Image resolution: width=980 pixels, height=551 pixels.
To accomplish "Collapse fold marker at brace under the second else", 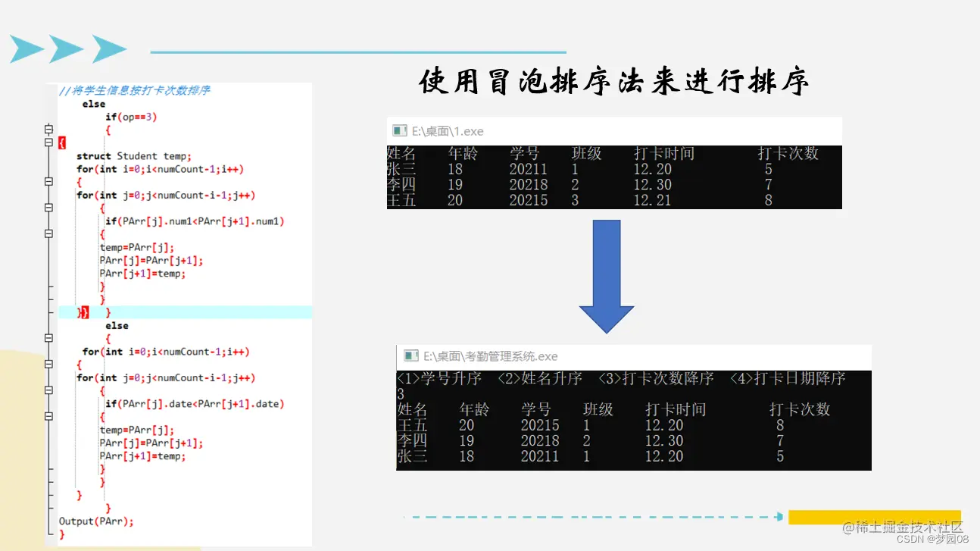I will (x=48, y=338).
